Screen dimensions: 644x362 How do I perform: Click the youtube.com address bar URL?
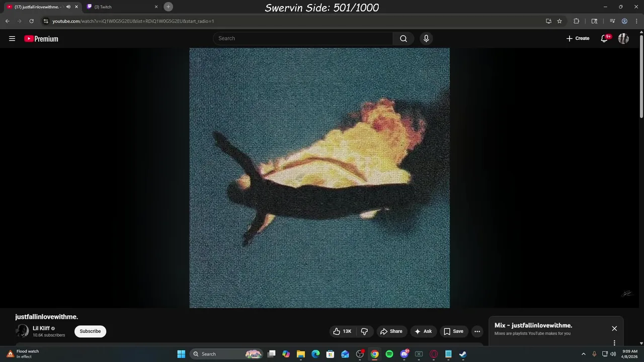pos(133,21)
